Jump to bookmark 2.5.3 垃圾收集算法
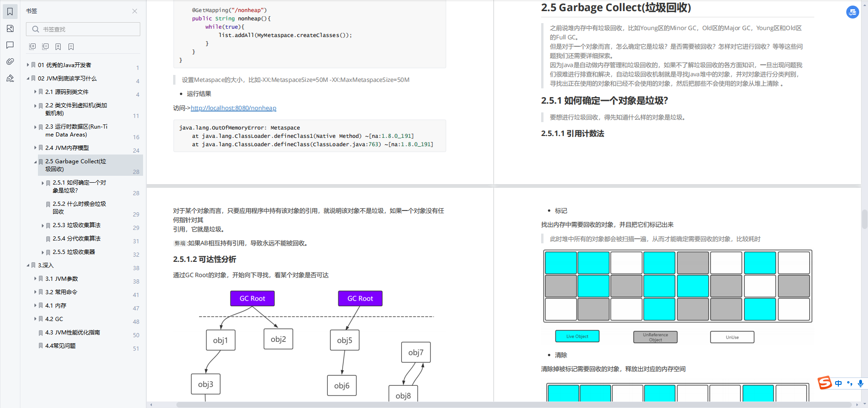This screenshot has width=868, height=408. point(76,225)
